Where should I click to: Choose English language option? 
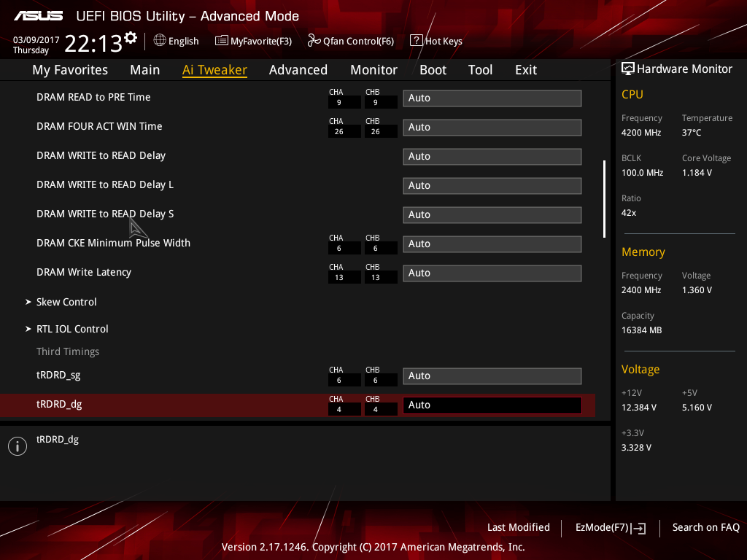click(x=183, y=42)
